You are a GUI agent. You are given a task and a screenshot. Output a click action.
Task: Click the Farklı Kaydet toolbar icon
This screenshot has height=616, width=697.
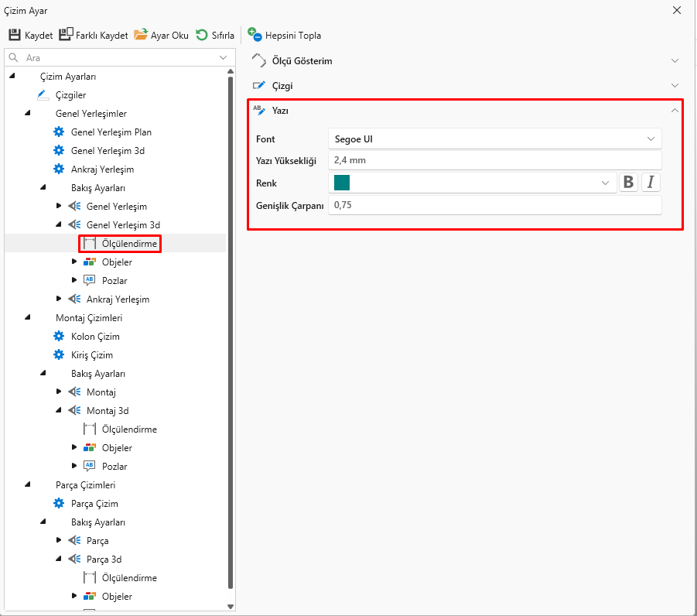66,35
